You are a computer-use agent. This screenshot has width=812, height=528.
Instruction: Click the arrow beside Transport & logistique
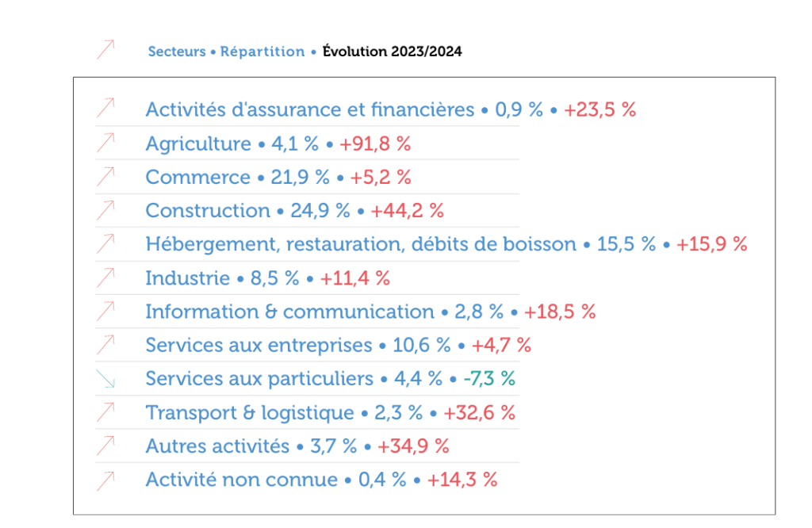tap(105, 412)
